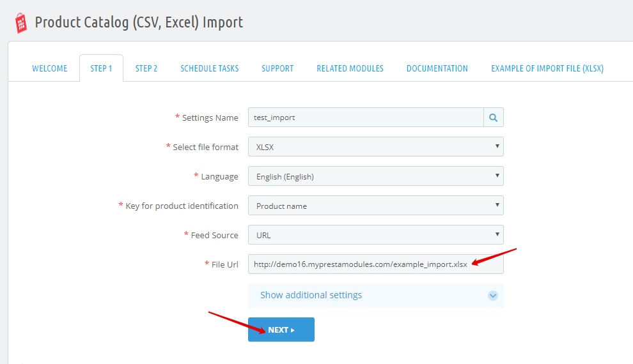633x364 pixels.
Task: Open the Select file format dropdown
Action: coord(376,147)
